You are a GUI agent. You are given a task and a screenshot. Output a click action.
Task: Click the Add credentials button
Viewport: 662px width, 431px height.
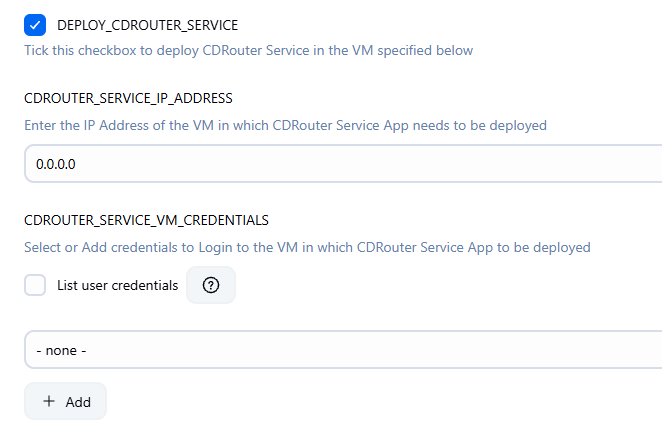[x=65, y=401]
